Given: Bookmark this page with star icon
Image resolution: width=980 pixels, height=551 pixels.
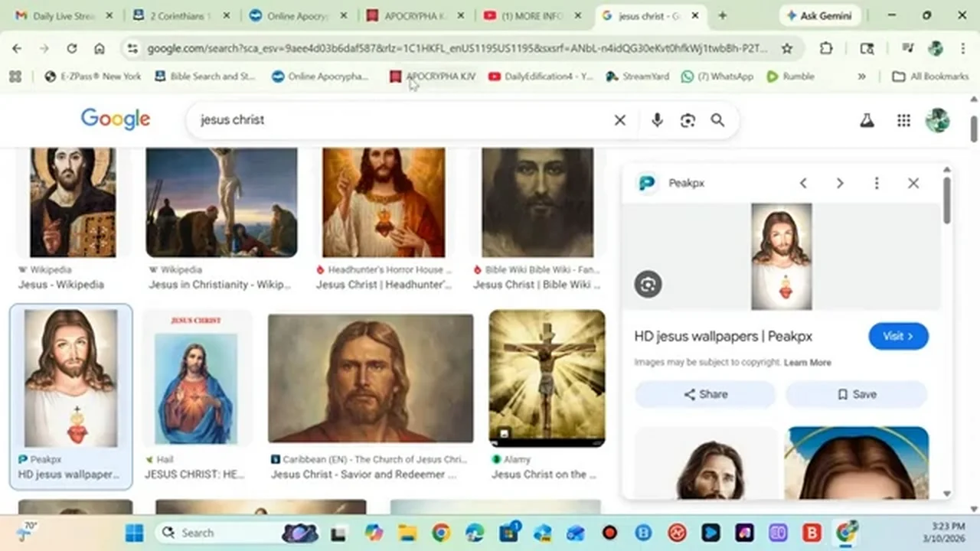Looking at the screenshot, I should point(786,48).
